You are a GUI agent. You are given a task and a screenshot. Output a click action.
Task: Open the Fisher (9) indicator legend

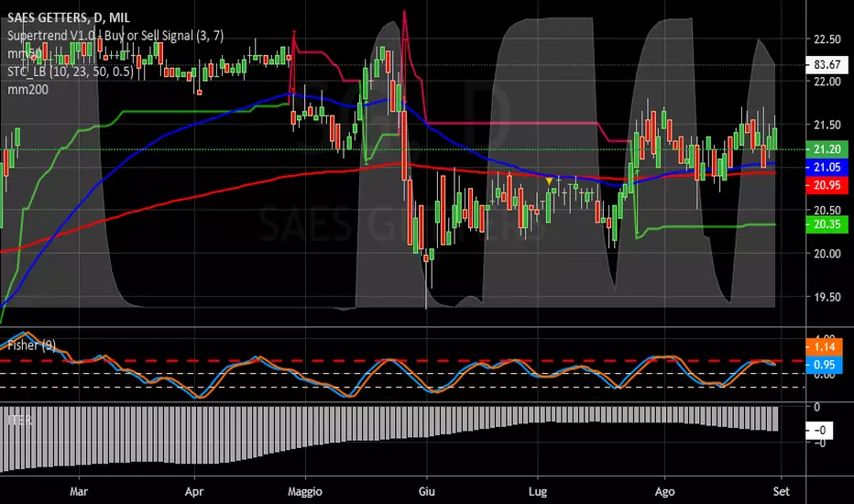[x=31, y=345]
